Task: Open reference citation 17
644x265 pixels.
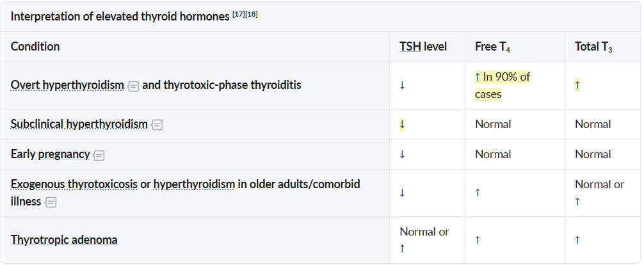Action: tap(239, 15)
